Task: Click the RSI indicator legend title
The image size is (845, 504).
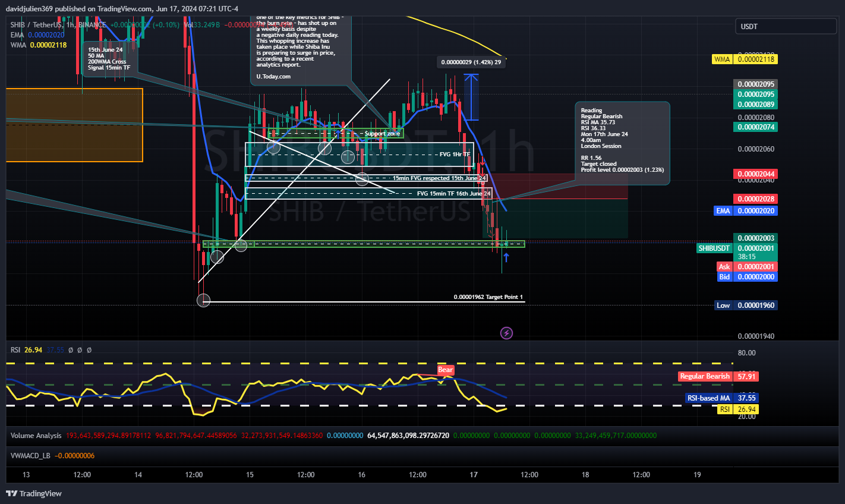Action: [x=15, y=350]
